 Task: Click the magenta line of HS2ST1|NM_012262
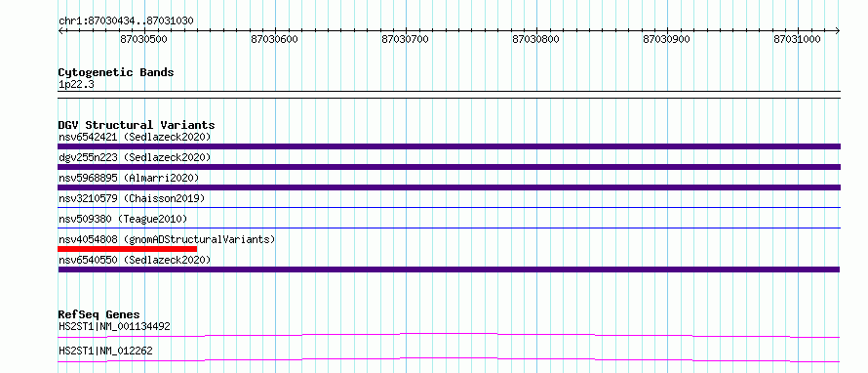(449, 359)
